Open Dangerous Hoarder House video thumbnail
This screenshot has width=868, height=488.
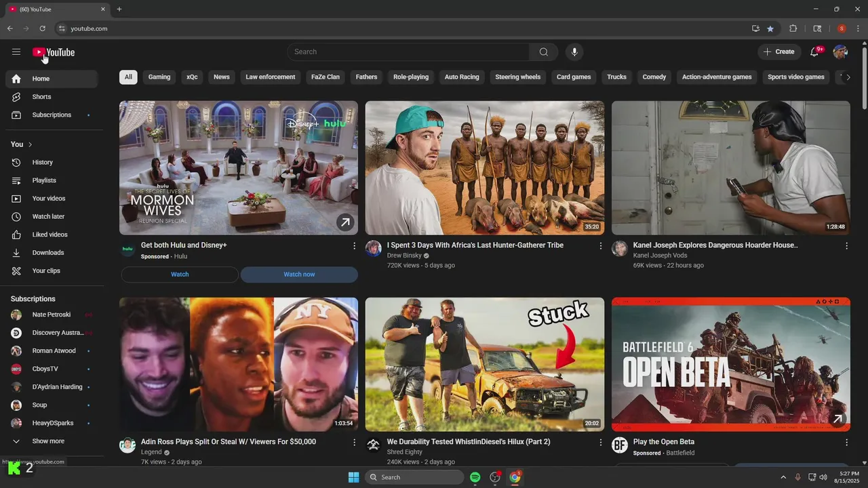731,168
